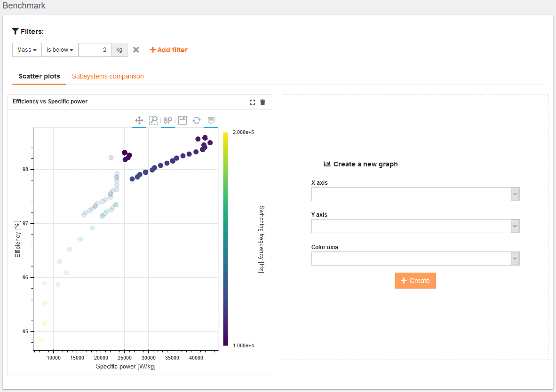Switch to Subsystems comparison tab

(108, 76)
